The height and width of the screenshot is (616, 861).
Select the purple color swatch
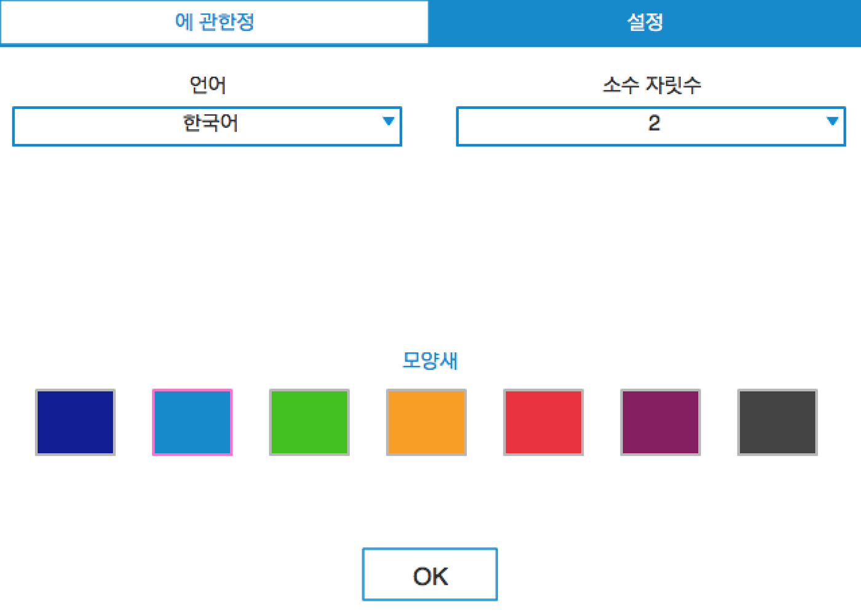[660, 422]
